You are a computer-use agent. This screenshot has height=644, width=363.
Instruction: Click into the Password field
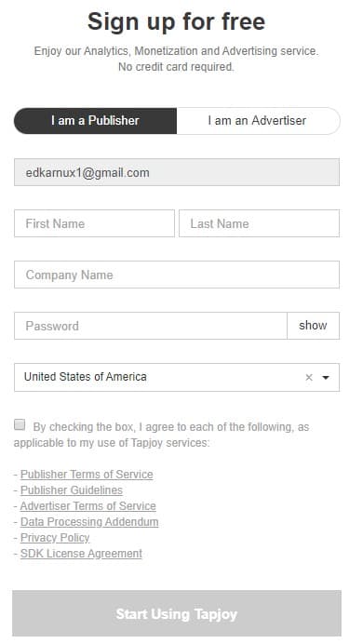[x=151, y=326]
